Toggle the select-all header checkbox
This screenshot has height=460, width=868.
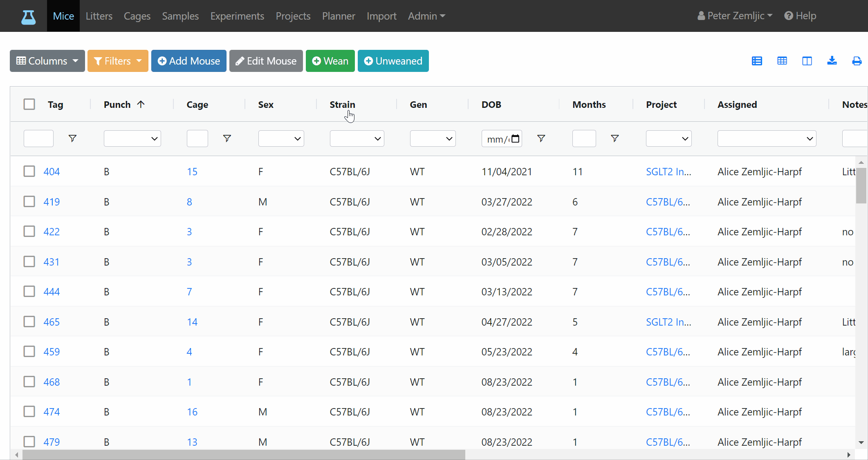click(x=29, y=104)
